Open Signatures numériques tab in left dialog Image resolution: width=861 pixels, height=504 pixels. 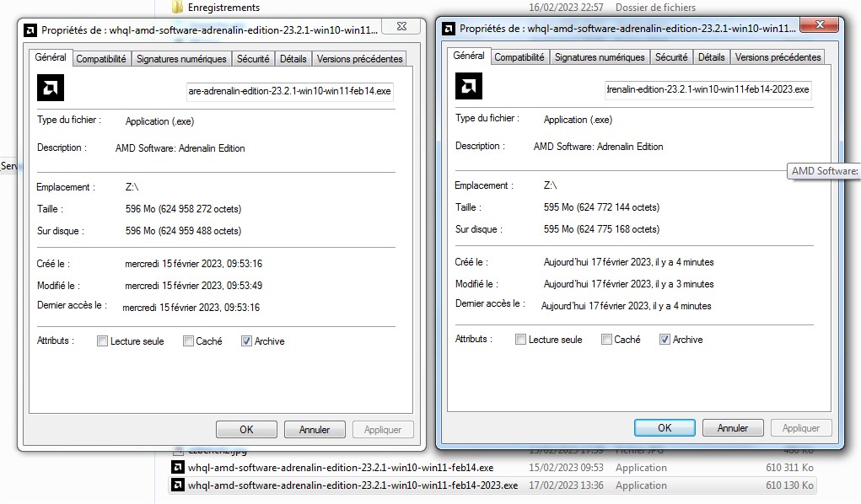coord(181,59)
